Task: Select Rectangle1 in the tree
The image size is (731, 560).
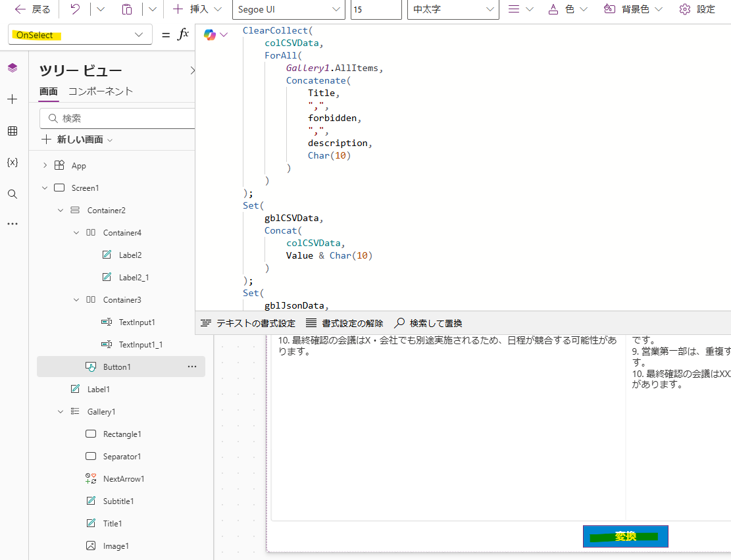Action: [122, 434]
